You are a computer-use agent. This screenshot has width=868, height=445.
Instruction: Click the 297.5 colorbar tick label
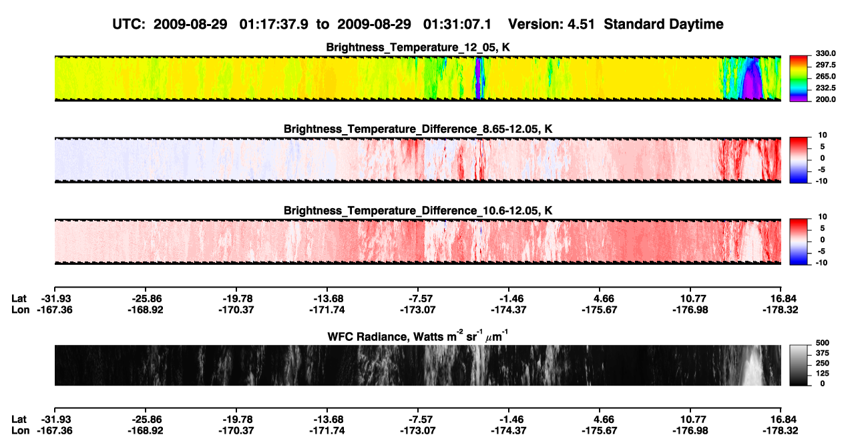(827, 65)
